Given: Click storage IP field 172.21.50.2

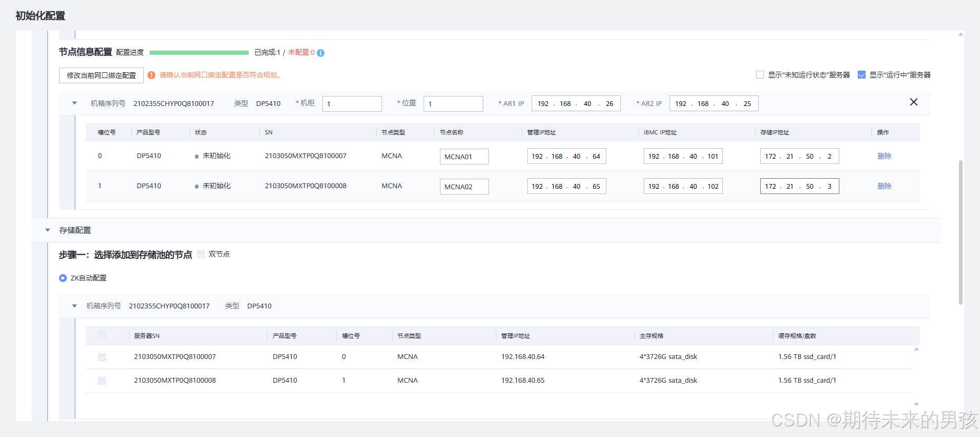Looking at the screenshot, I should coord(799,156).
